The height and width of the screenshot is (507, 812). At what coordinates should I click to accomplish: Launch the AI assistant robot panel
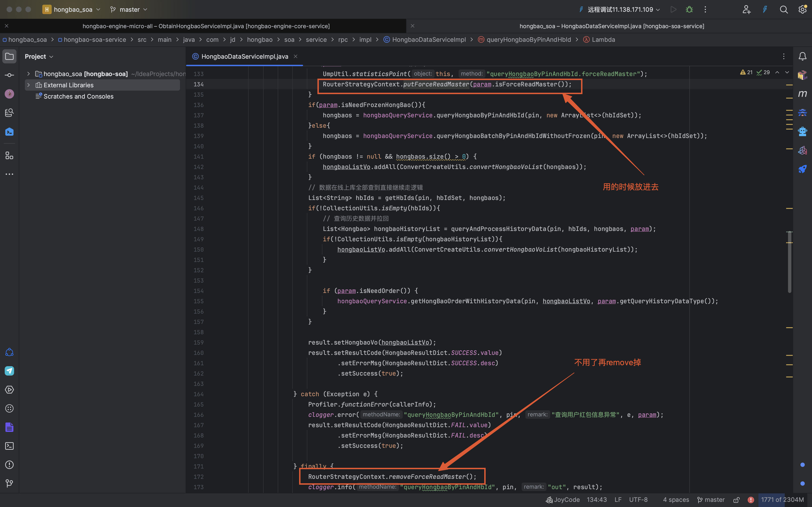pos(803,131)
